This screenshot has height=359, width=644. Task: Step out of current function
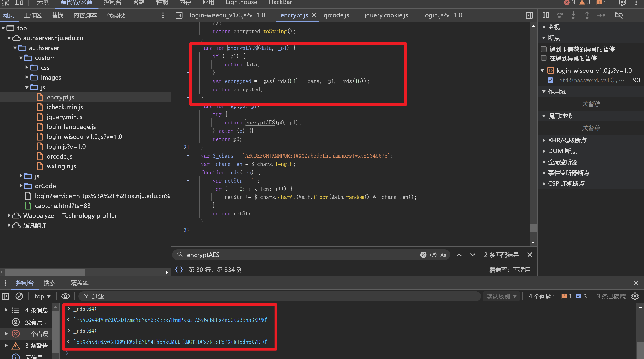coord(587,15)
